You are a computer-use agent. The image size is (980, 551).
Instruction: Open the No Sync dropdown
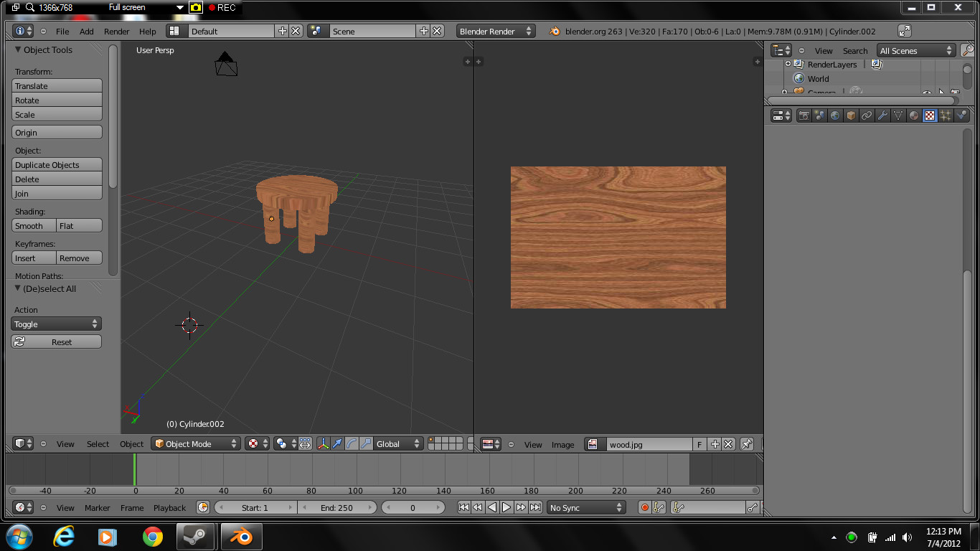[587, 507]
